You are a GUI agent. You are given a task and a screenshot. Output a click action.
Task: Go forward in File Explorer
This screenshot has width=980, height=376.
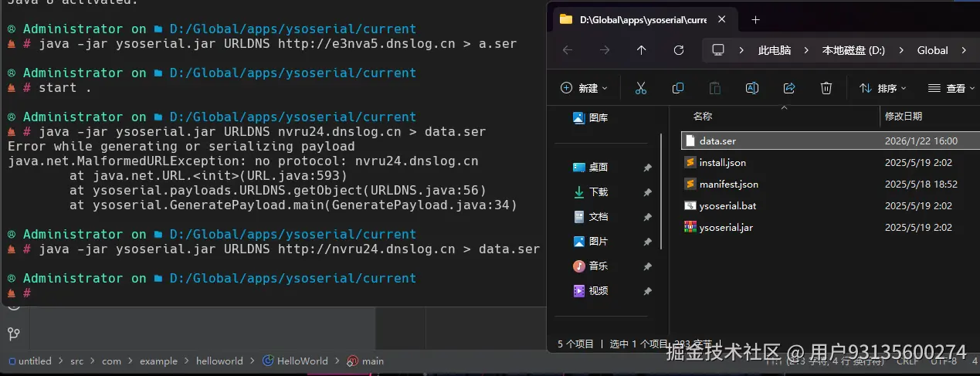tap(605, 50)
